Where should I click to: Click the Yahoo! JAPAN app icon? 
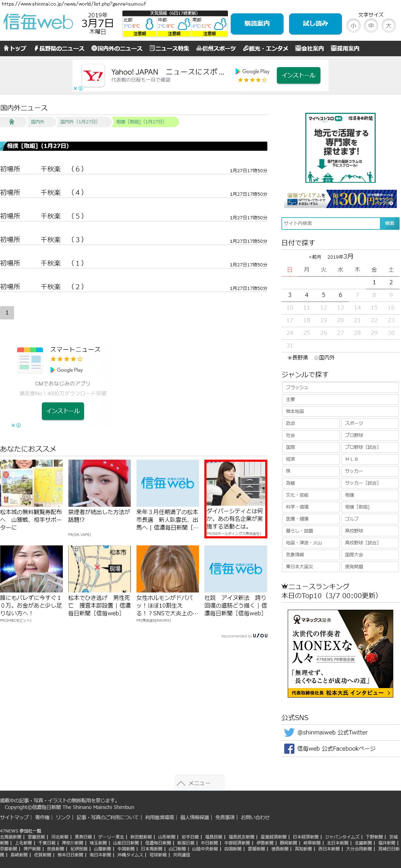[x=93, y=76]
